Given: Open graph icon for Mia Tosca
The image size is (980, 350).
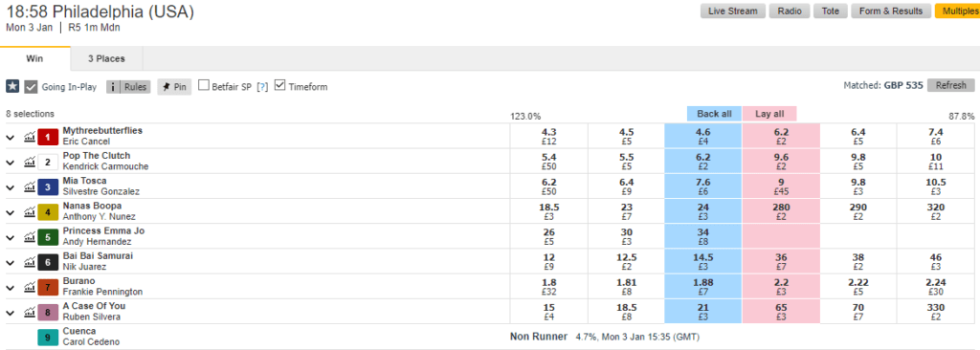Looking at the screenshot, I should click(30, 186).
